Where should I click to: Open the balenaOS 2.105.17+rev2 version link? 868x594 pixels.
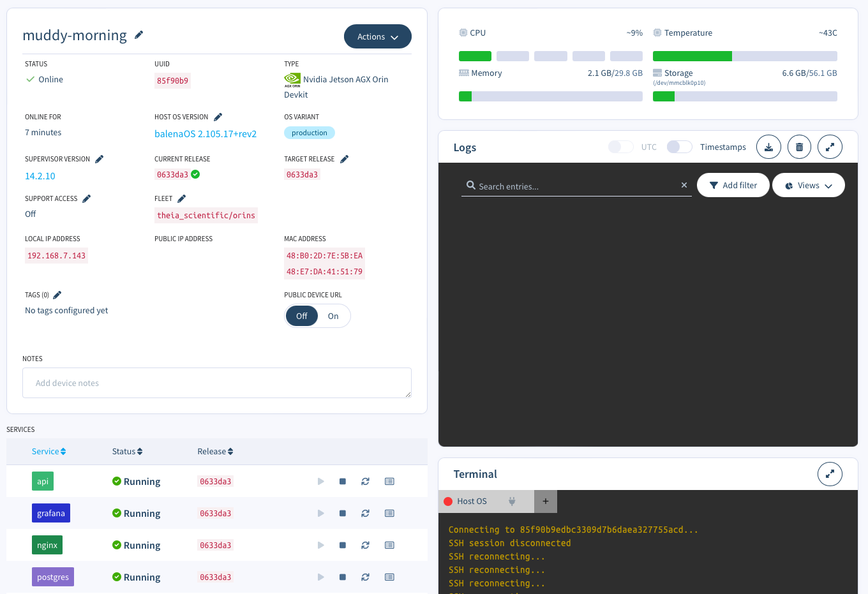click(x=205, y=134)
